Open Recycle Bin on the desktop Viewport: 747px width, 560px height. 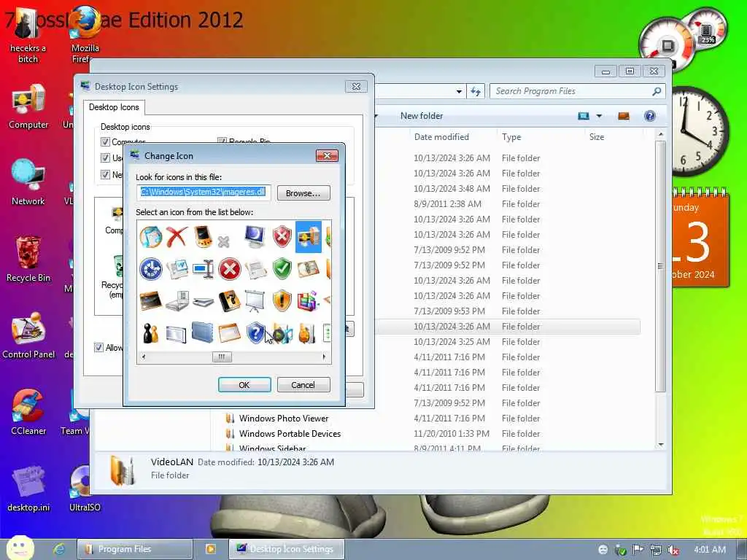pyautogui.click(x=28, y=259)
